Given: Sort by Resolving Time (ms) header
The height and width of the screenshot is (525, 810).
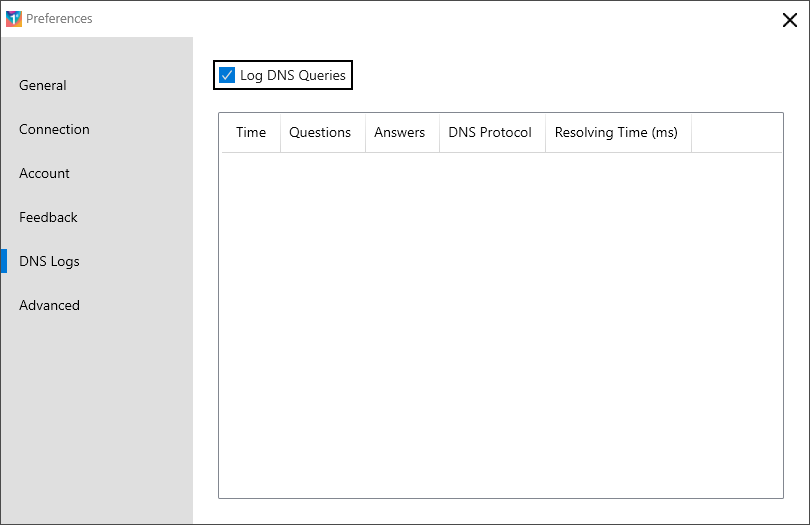Looking at the screenshot, I should click(618, 133).
